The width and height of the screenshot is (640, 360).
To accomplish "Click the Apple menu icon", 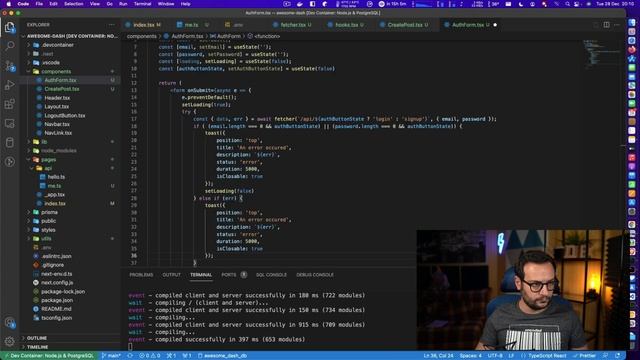I will (8, 4).
